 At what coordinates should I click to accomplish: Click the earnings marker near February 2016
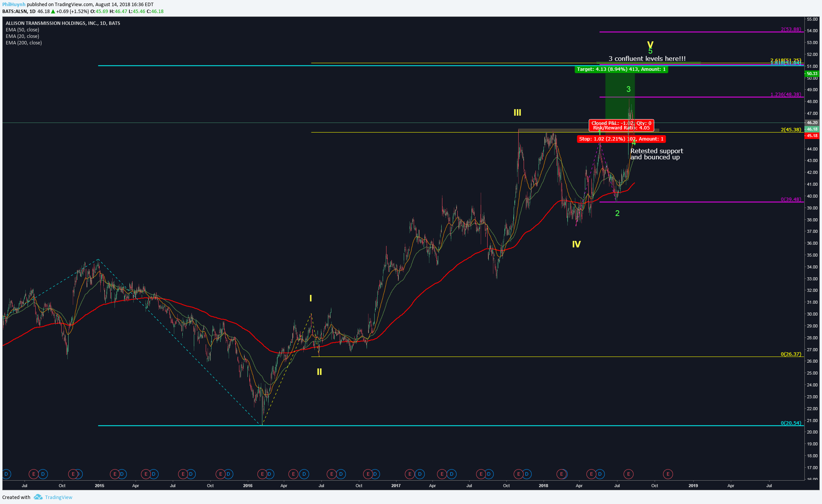click(262, 474)
